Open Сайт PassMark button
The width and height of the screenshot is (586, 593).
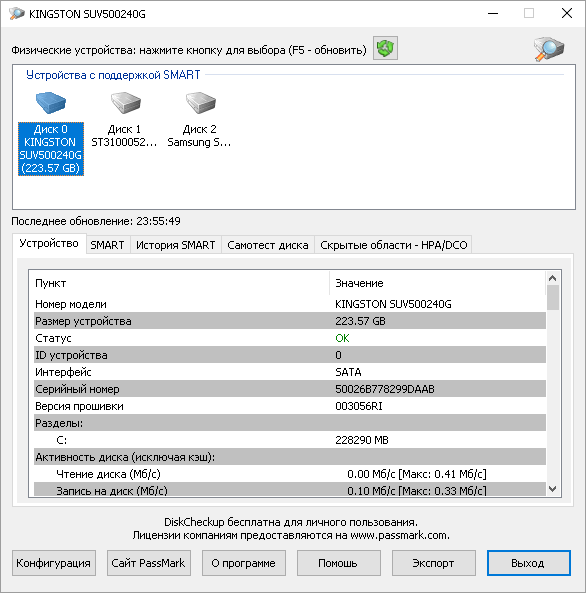149,563
